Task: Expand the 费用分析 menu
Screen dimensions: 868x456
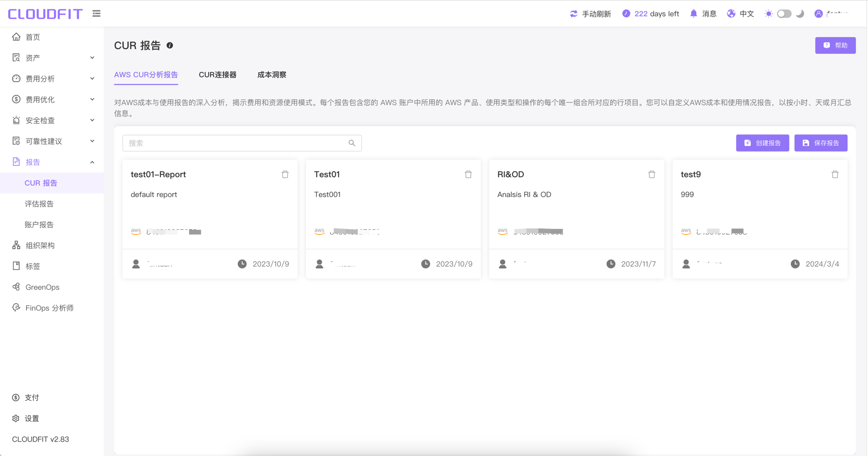Action: coord(52,78)
